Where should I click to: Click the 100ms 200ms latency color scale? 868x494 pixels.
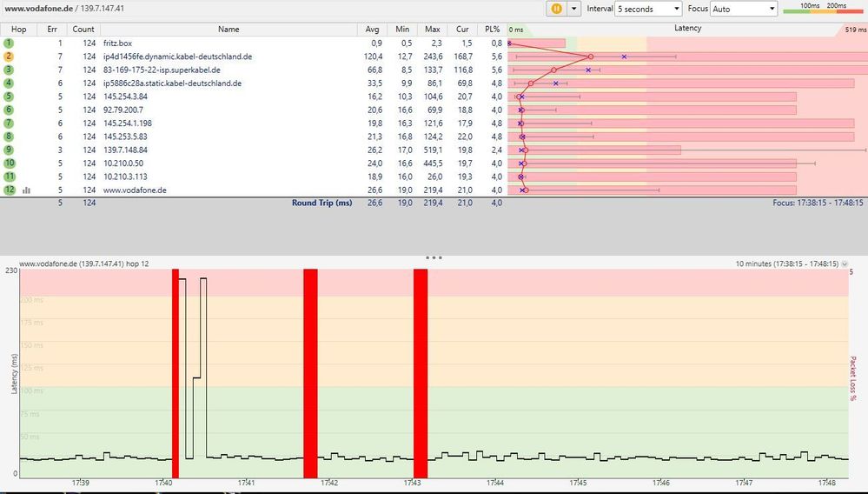click(x=823, y=9)
